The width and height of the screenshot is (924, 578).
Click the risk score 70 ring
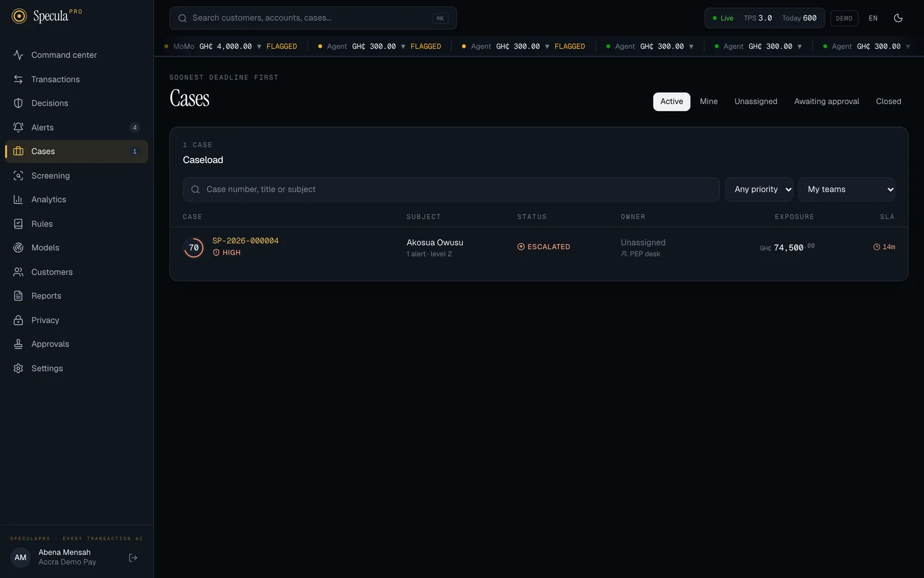(193, 247)
